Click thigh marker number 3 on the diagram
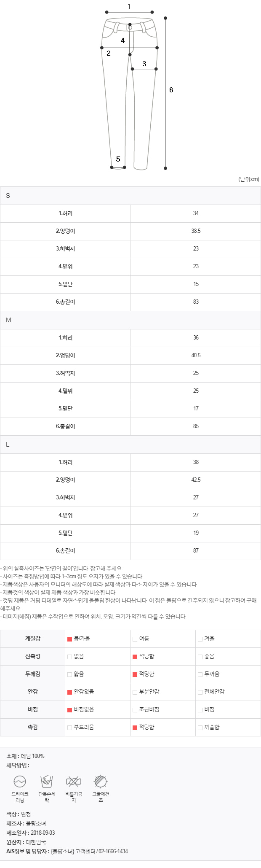The height and width of the screenshot is (868, 261). (144, 64)
